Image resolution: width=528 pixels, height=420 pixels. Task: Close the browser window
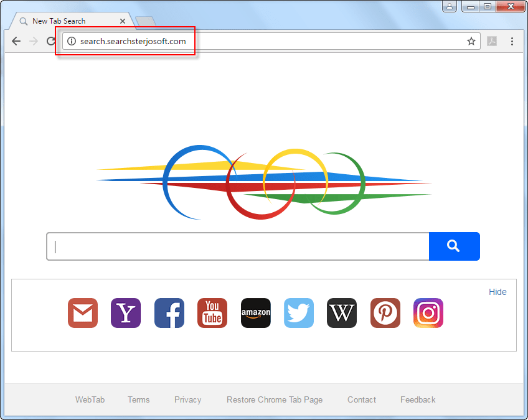coord(511,6)
